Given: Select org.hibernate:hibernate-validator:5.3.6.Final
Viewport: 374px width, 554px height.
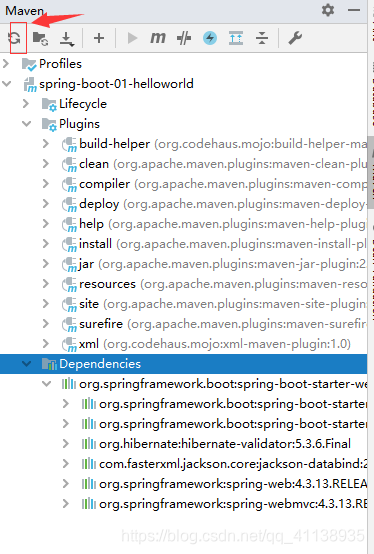Looking at the screenshot, I should coord(225,444).
